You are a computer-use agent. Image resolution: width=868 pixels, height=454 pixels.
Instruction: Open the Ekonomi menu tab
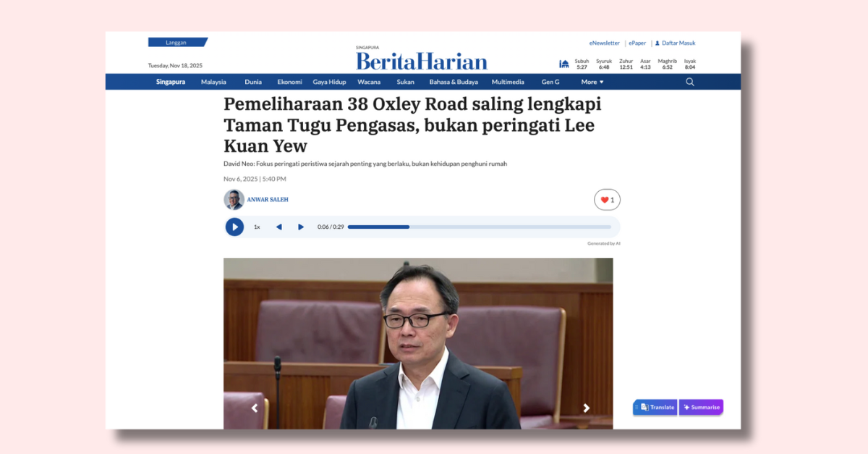pos(290,82)
